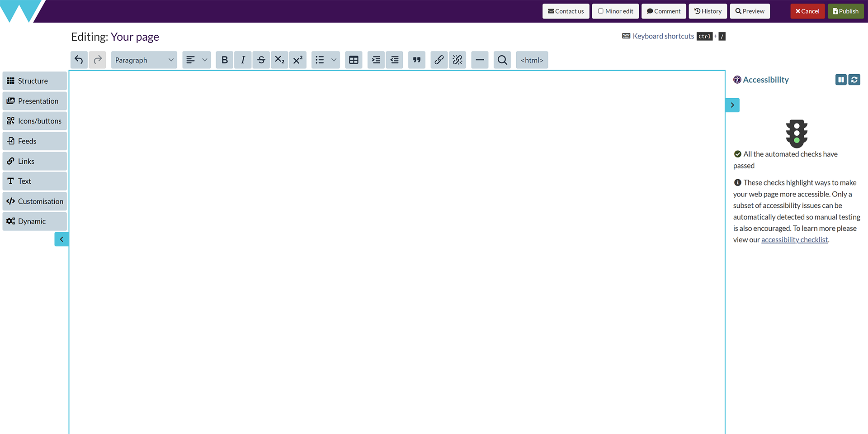868x434 pixels.
Task: Open find and replace search icon
Action: [502, 60]
